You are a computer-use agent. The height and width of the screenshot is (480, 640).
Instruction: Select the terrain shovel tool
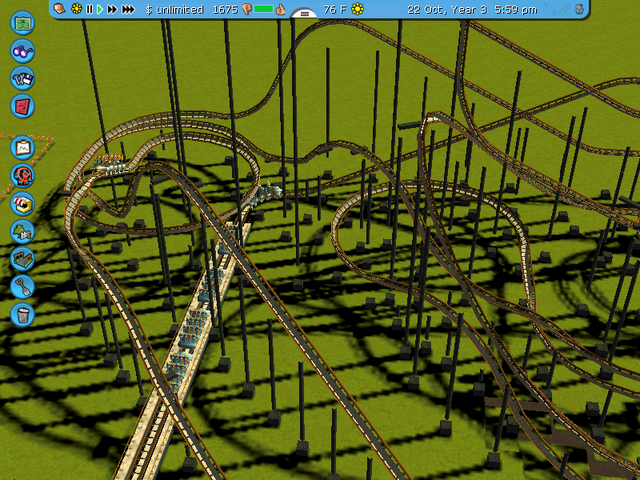tap(22, 287)
